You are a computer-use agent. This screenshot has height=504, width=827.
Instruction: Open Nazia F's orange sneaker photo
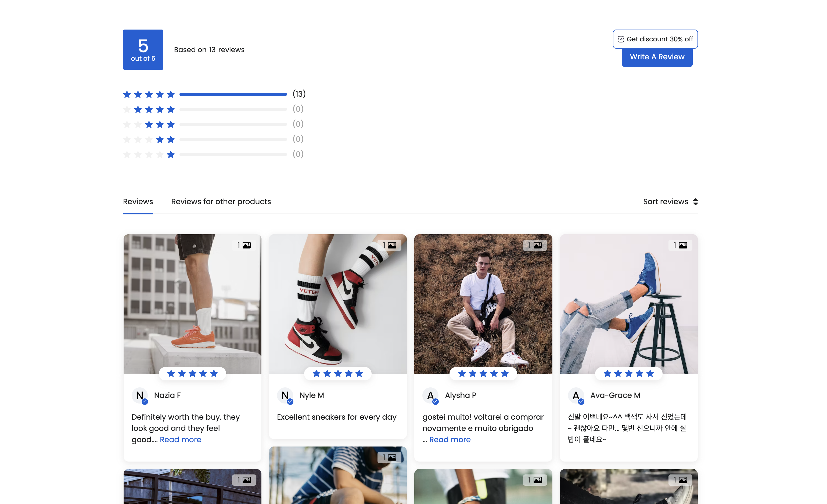(192, 304)
